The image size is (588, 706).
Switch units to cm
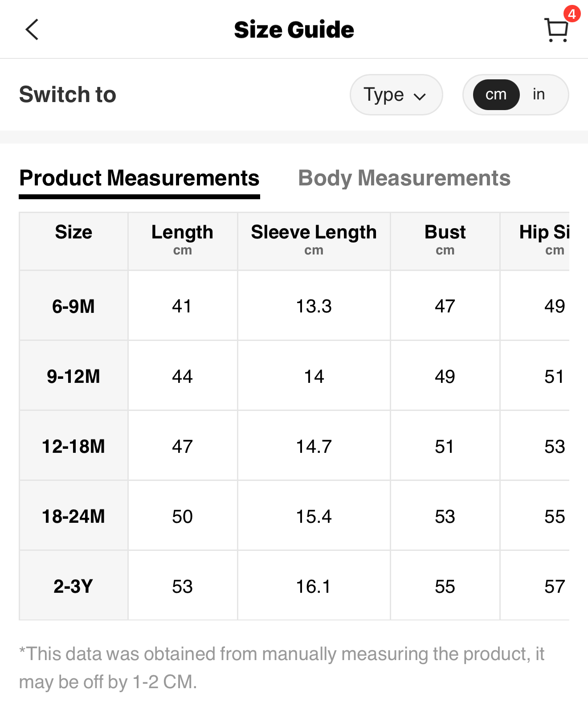496,94
